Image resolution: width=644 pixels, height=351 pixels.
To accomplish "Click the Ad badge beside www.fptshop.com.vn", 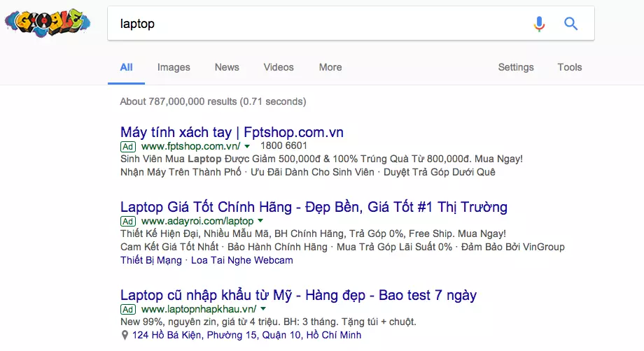I will pos(127,146).
